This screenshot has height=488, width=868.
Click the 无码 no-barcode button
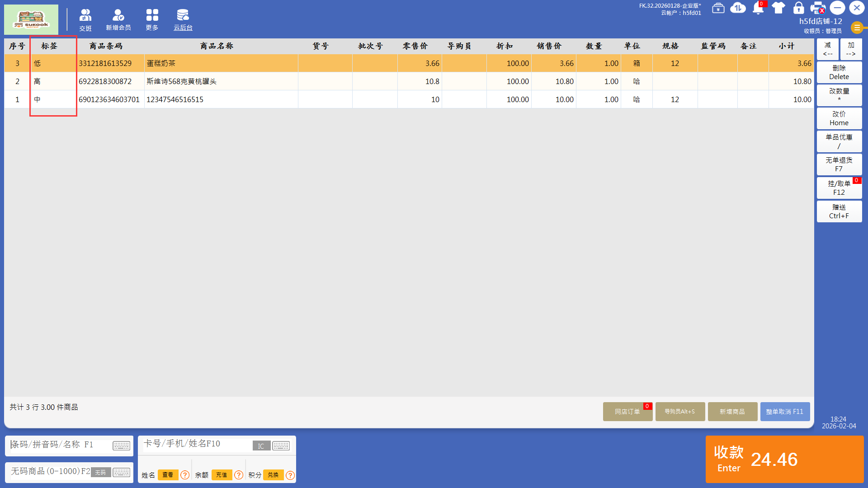click(x=100, y=472)
